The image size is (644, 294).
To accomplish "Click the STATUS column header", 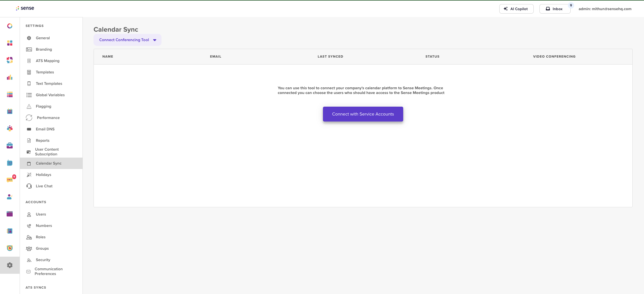I will [432, 57].
